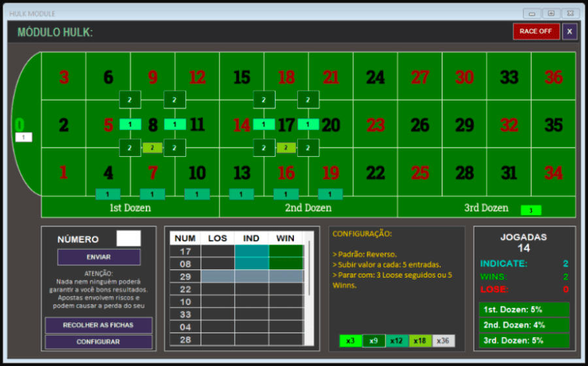Close the module with the X button
588x366 pixels.
570,31
